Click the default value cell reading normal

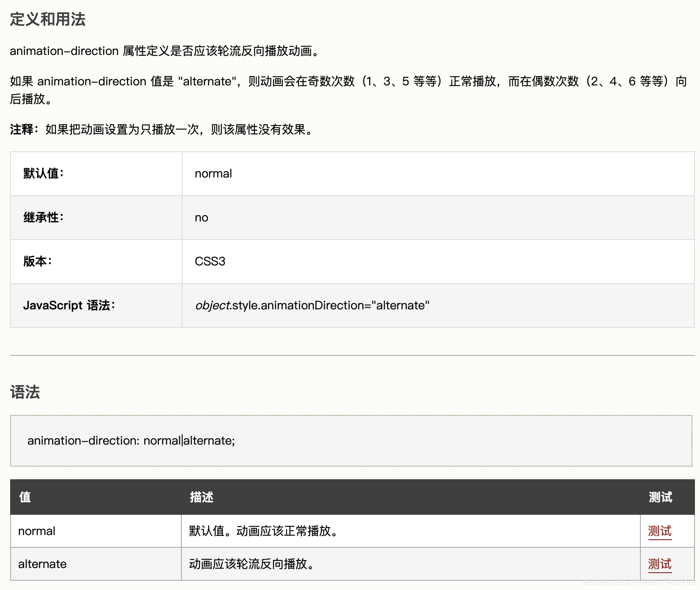pos(438,174)
